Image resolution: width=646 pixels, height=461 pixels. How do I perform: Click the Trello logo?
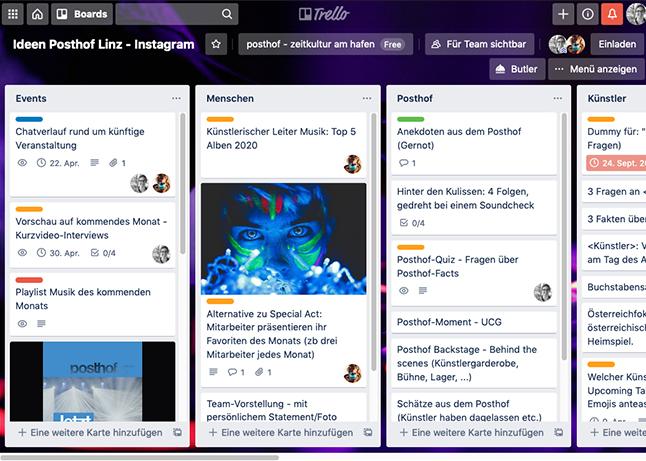point(322,14)
